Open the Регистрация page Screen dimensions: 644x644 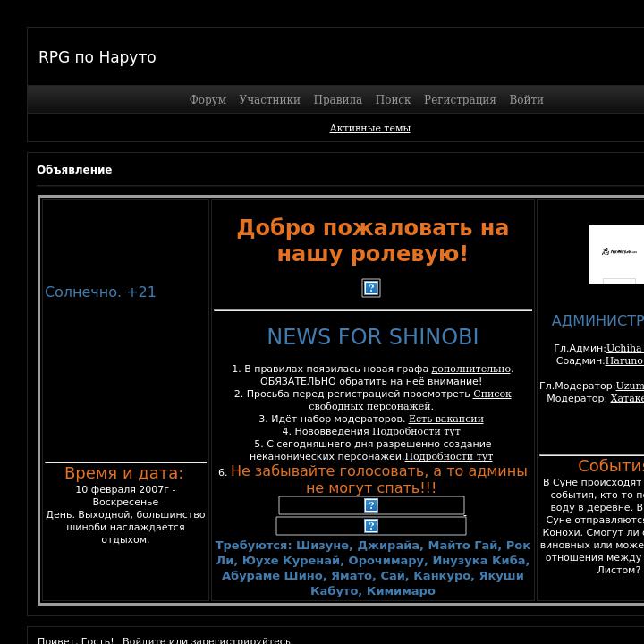click(460, 100)
